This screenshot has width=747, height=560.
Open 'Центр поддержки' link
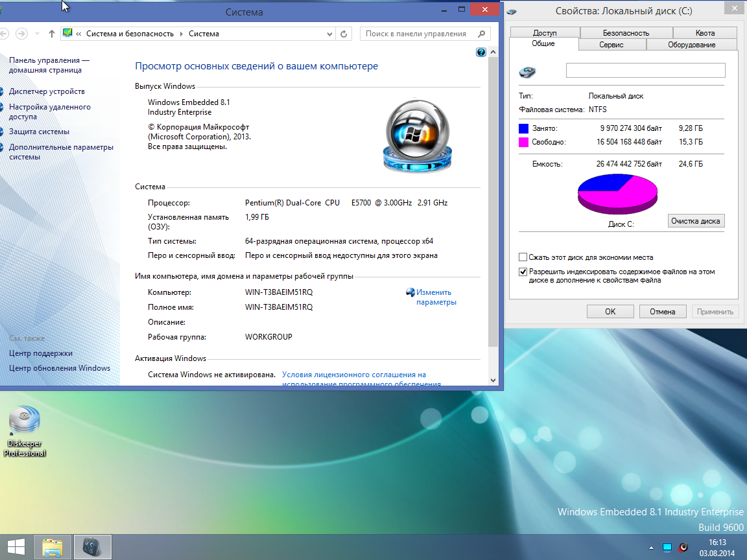point(40,353)
